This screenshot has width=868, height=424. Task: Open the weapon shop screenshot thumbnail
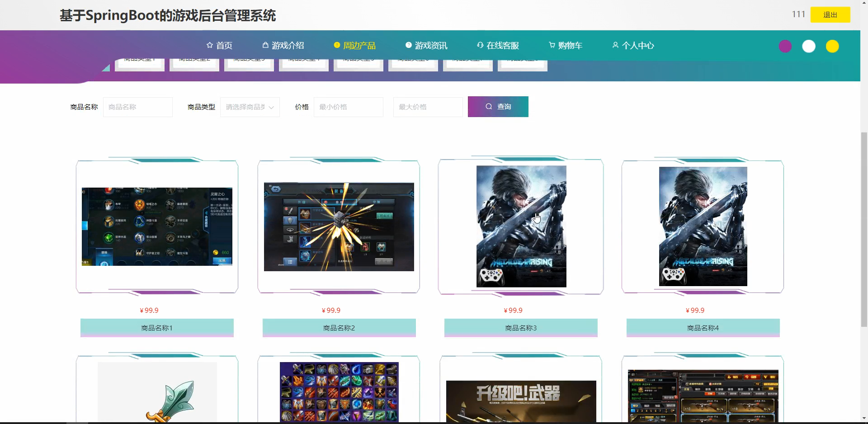click(703, 396)
